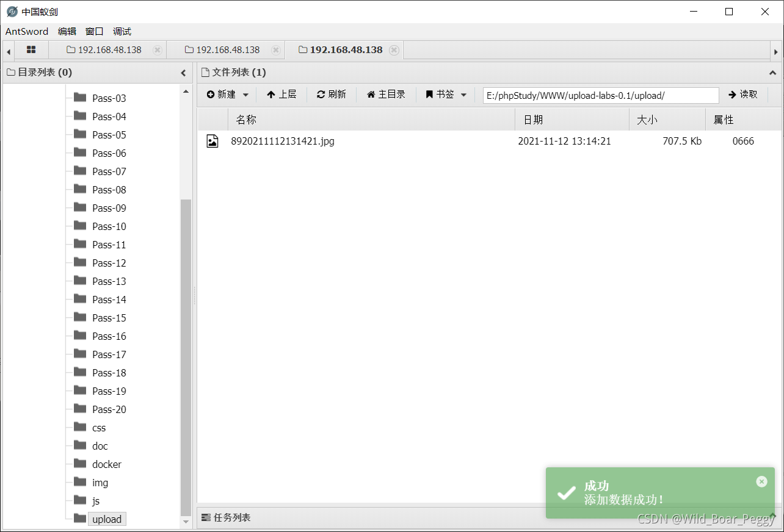
Task: Click the date 2021-11-12 13:14:21
Action: tap(565, 142)
